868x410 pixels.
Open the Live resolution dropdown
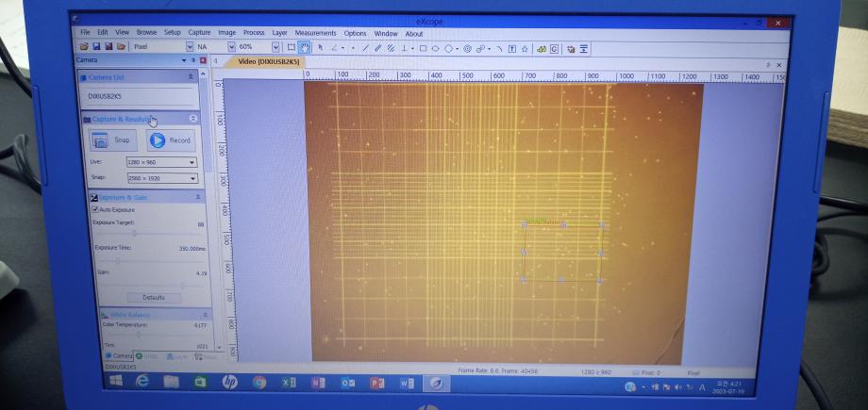point(160,162)
